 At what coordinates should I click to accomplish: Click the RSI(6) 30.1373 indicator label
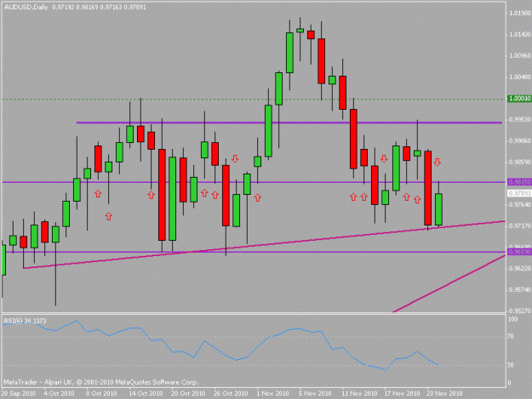pyautogui.click(x=25, y=321)
